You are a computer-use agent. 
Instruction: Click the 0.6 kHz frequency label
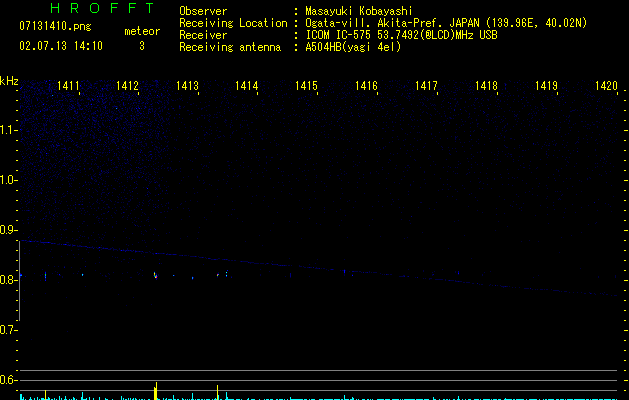coord(8,380)
